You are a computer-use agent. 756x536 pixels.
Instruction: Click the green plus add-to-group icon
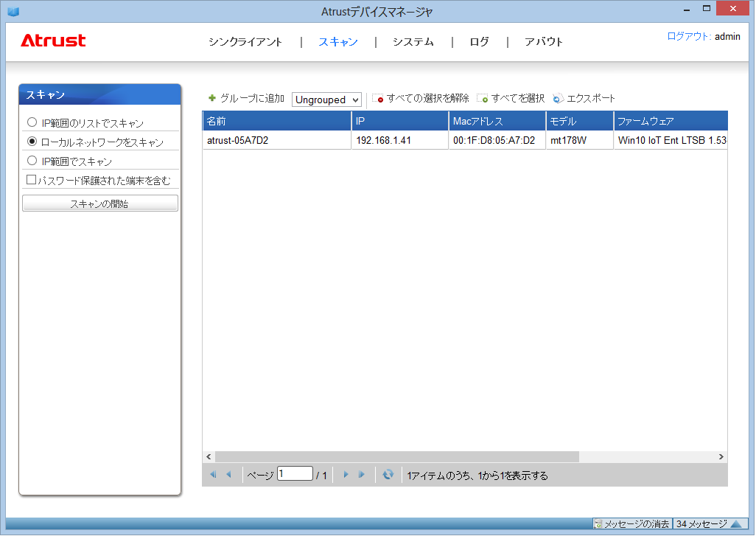[x=212, y=98]
